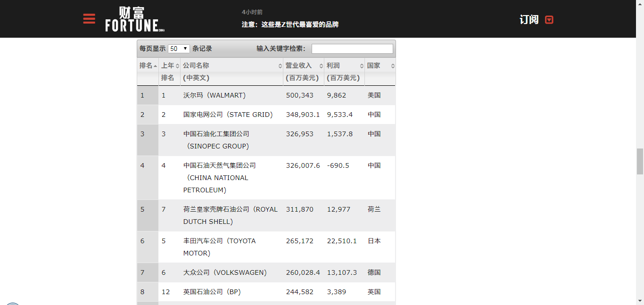The height and width of the screenshot is (305, 644).
Task: Click BP revenue 244,582
Action: [299, 292]
